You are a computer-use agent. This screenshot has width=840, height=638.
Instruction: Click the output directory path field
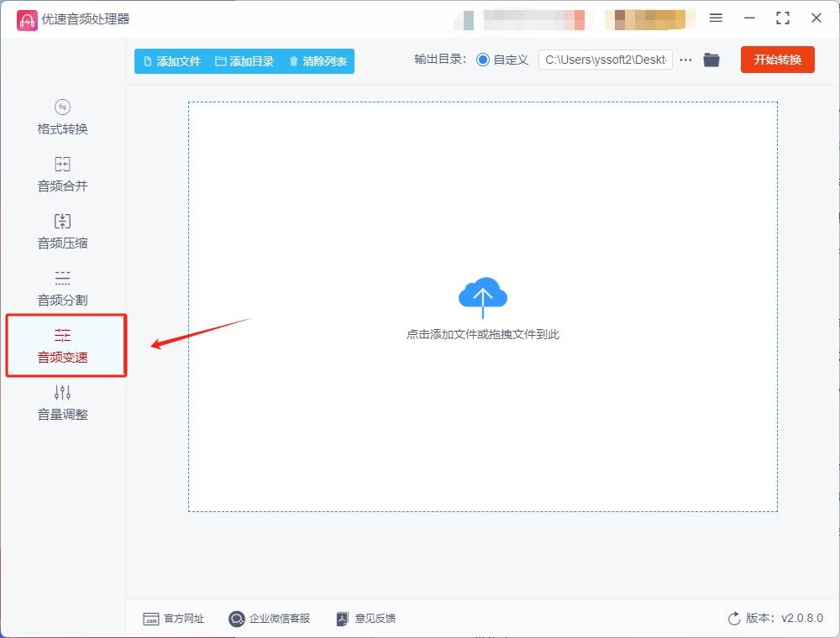click(606, 60)
